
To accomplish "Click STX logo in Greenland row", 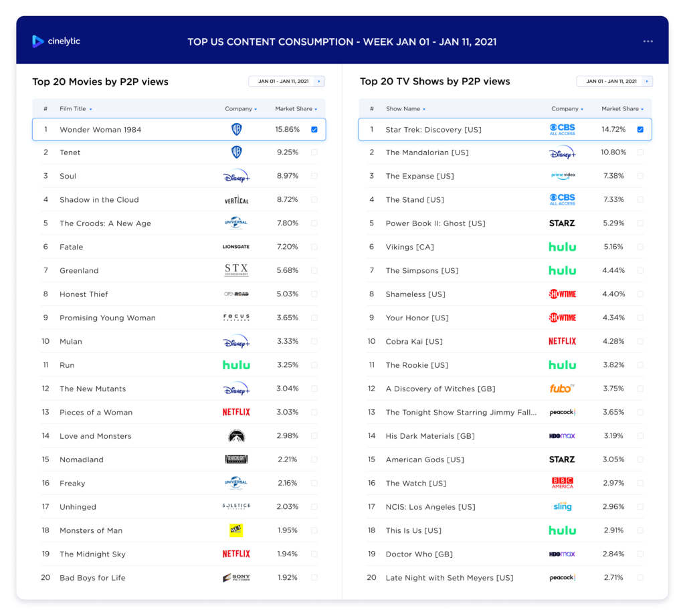I will click(236, 270).
